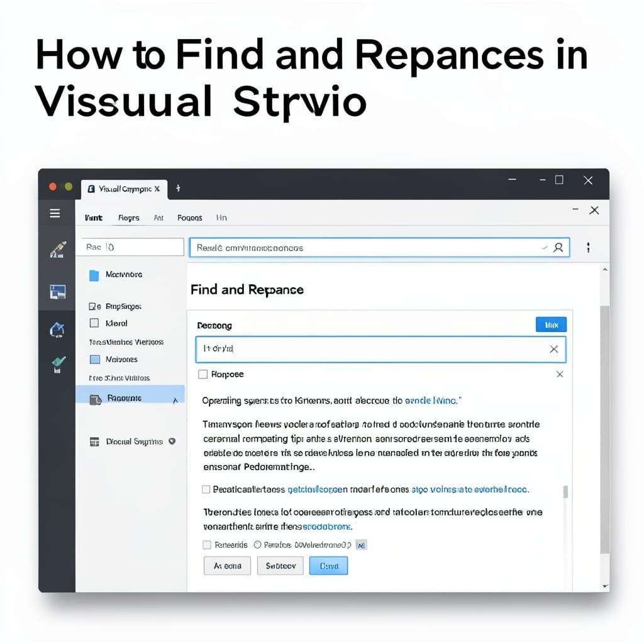
Task: Focus the main search bar field
Action: tap(379, 248)
